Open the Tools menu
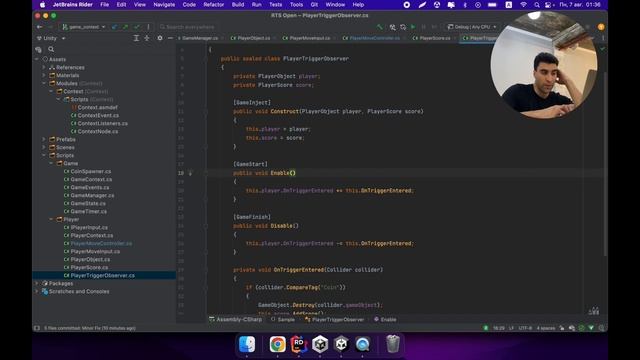 click(x=296, y=5)
